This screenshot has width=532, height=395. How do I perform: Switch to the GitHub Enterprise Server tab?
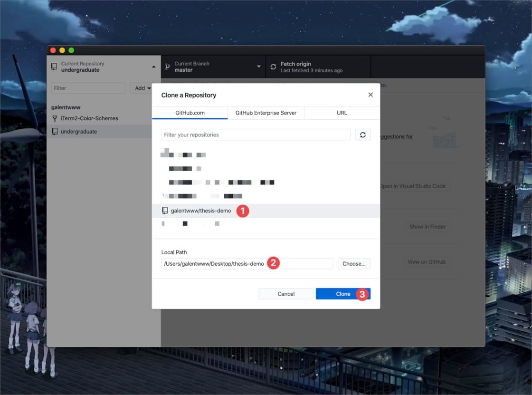266,113
